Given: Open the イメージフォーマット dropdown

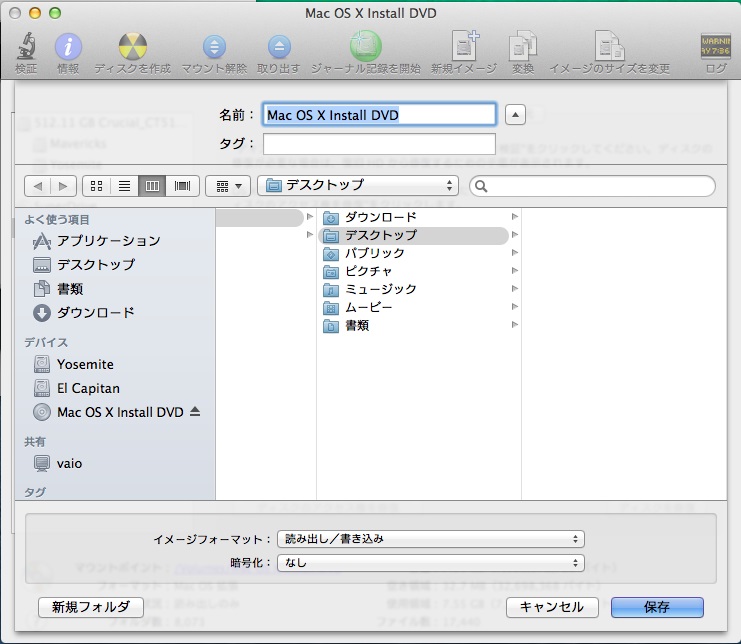Looking at the screenshot, I should coord(431,539).
